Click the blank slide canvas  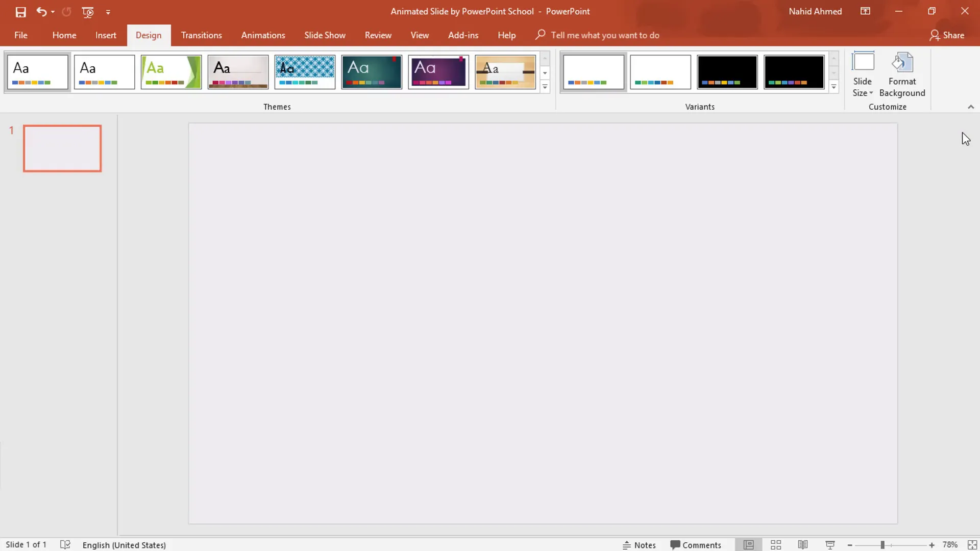[x=543, y=323]
